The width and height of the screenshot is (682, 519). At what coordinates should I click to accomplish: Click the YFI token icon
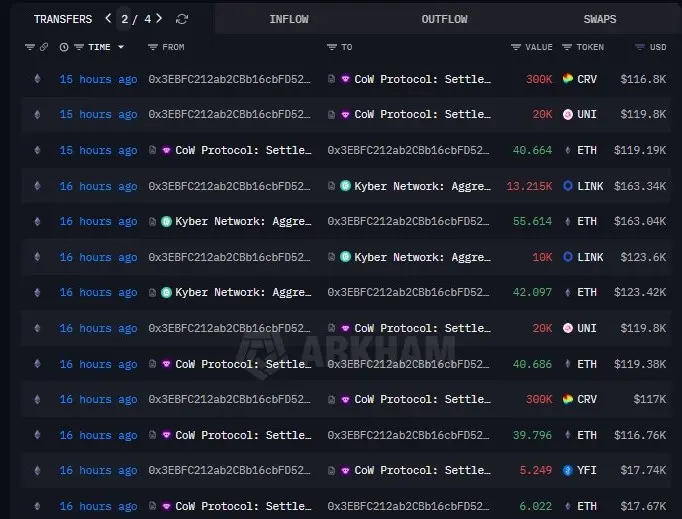coord(568,471)
